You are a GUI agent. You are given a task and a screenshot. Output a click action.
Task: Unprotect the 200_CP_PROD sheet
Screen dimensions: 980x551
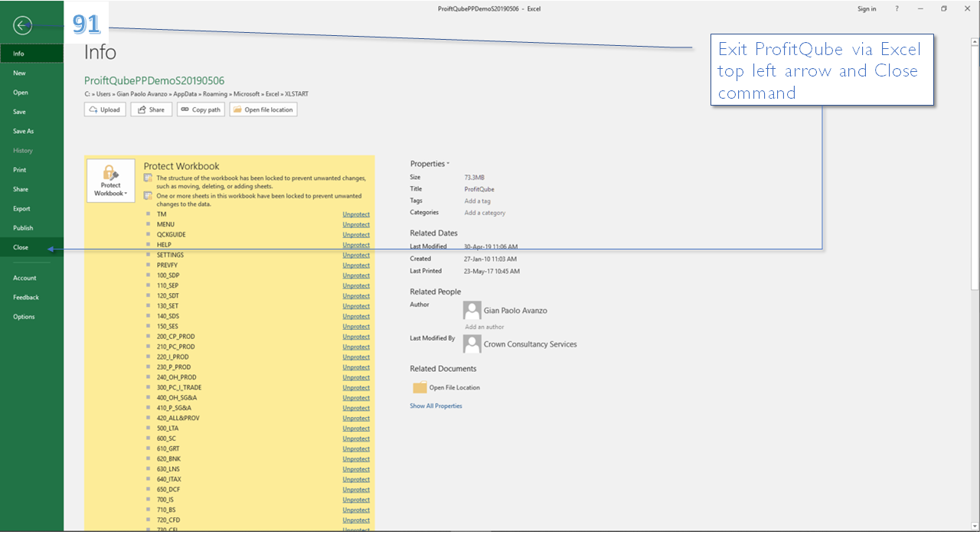point(356,337)
